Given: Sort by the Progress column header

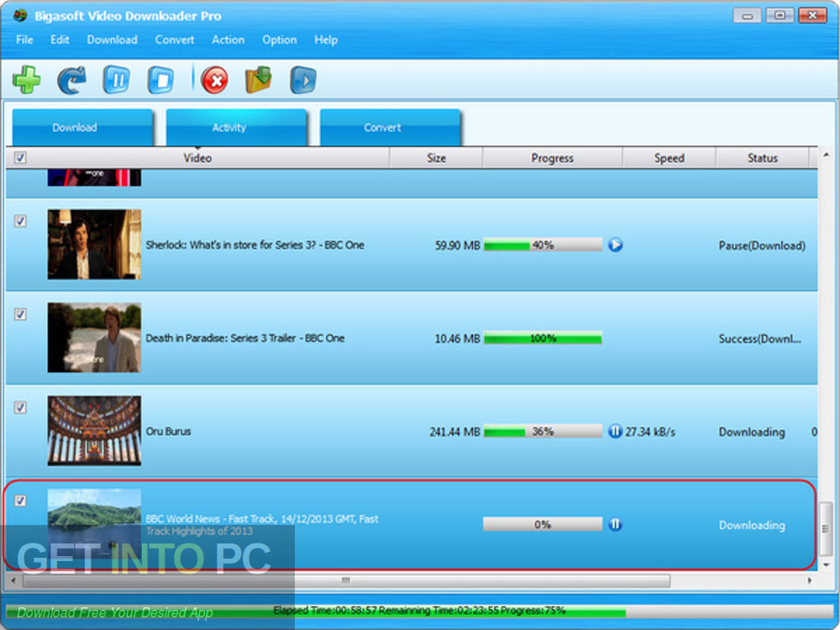Looking at the screenshot, I should pos(553,158).
